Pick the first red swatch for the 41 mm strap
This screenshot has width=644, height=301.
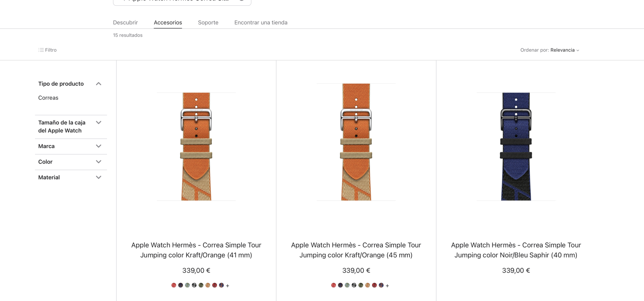(174, 285)
